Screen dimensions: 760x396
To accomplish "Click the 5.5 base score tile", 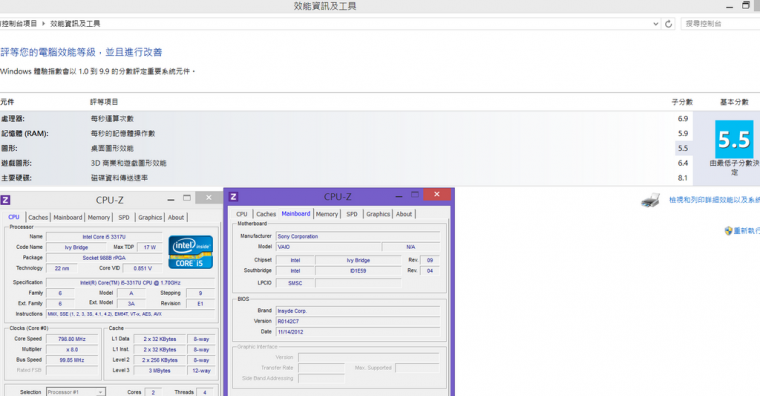I will coord(734,139).
